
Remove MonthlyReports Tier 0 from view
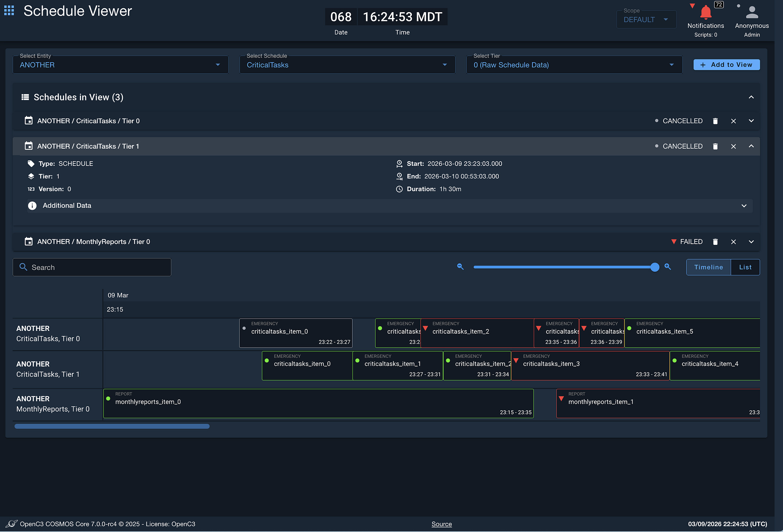tap(733, 242)
